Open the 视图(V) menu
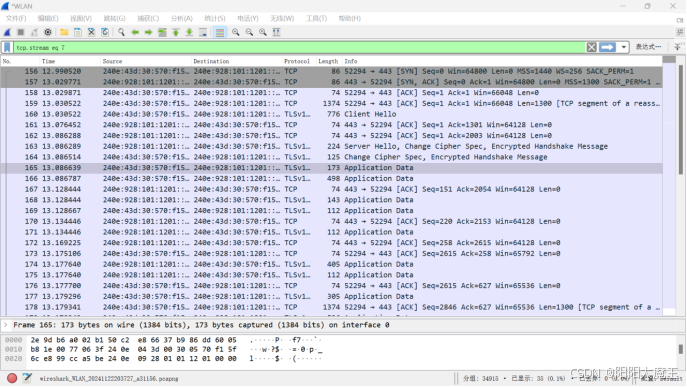687x387 pixels. pos(81,18)
